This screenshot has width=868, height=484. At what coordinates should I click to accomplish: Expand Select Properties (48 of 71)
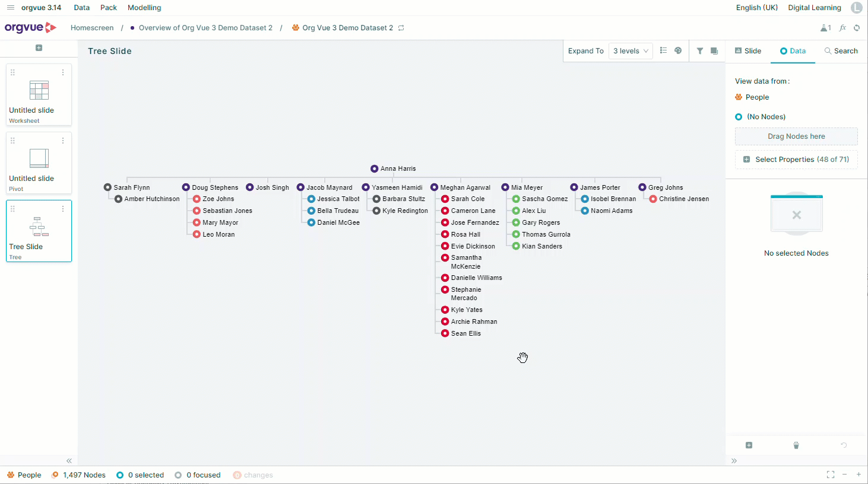796,160
